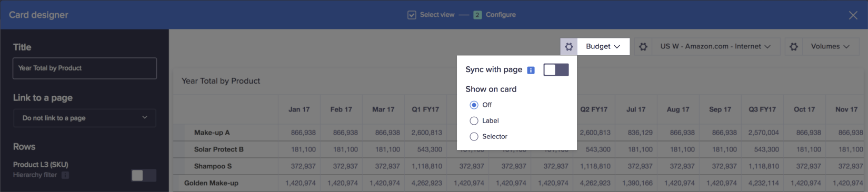Click the Configure step number icon
868x192 pixels.
coord(477,15)
